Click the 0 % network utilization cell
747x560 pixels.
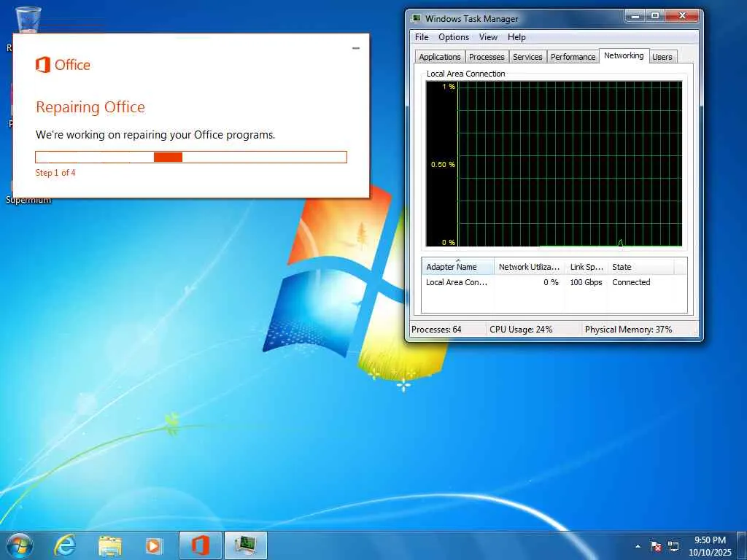pyautogui.click(x=551, y=282)
